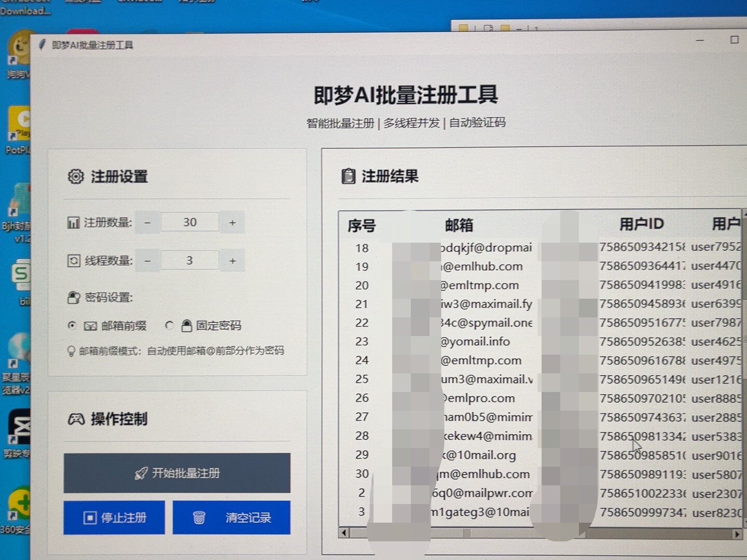The height and width of the screenshot is (560, 747).
Task: Focus the 线程数量 field showing 3
Action: (190, 260)
